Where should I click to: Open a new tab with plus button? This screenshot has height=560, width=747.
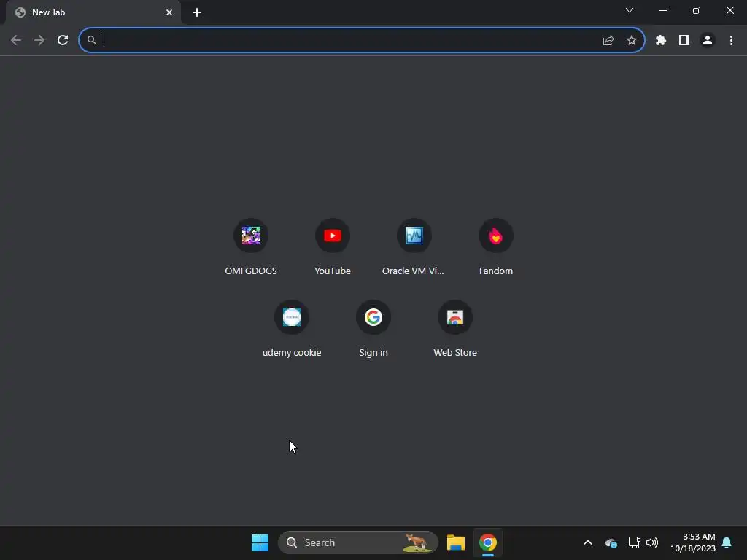(x=197, y=12)
